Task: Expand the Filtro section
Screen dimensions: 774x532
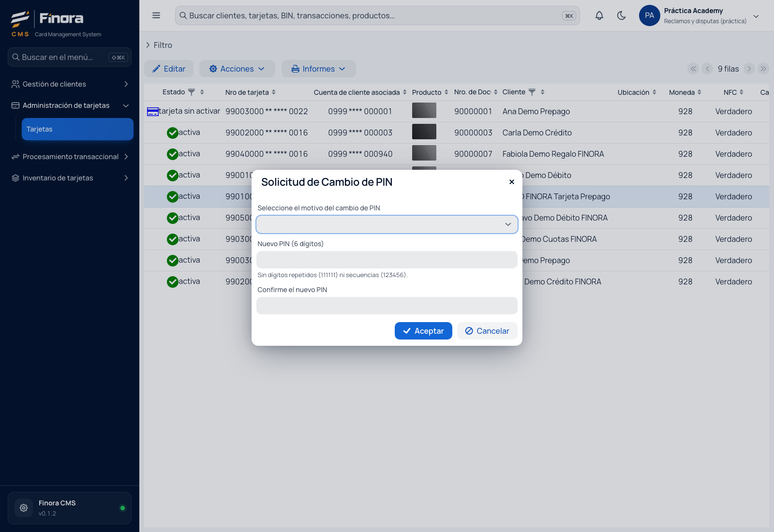Action: coord(159,45)
